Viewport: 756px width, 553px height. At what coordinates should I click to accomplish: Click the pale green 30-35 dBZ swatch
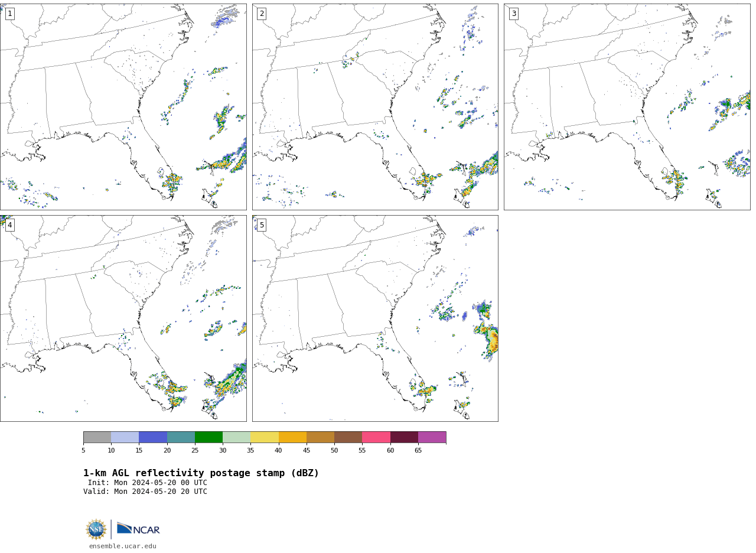pos(236,437)
